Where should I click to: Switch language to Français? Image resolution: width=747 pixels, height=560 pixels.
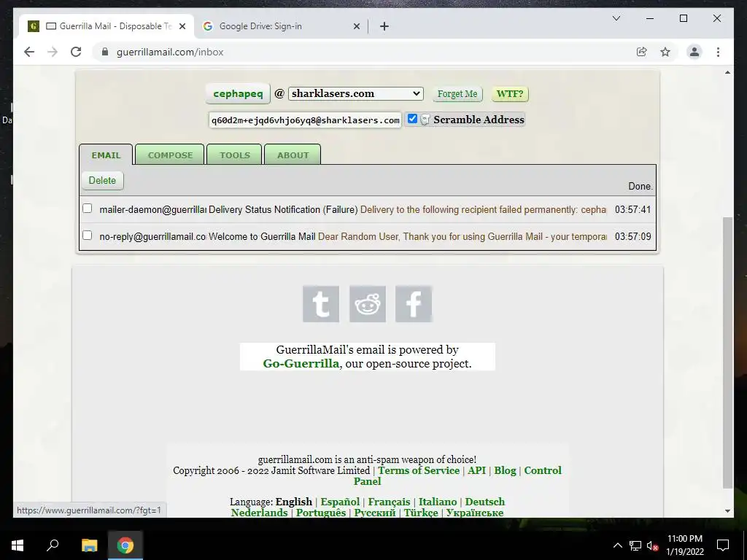(x=389, y=502)
